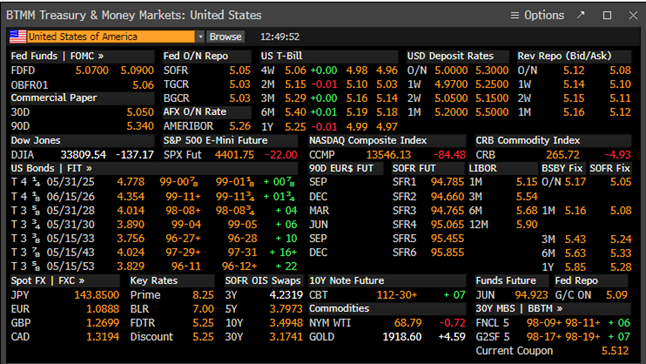Click the pop-out arrow icon
The height and width of the screenshot is (364, 646).
coord(580,15)
